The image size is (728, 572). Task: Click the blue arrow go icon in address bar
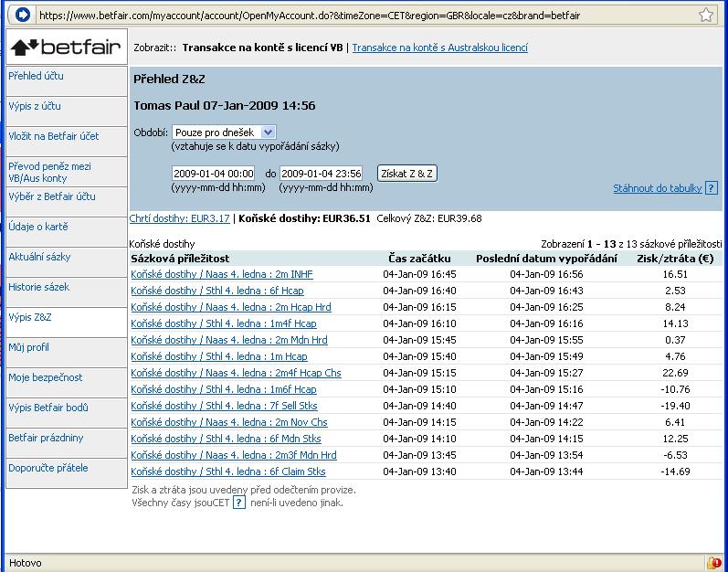point(22,15)
